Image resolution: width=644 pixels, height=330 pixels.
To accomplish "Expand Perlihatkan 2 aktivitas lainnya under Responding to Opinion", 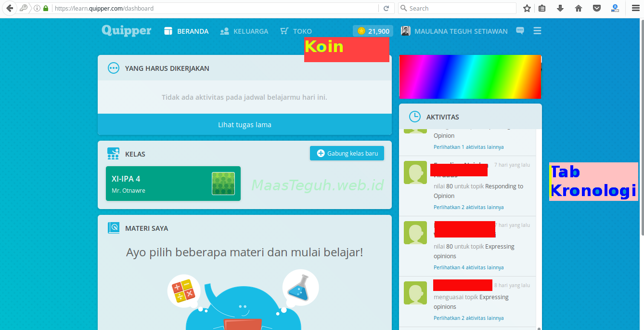I will point(469,207).
